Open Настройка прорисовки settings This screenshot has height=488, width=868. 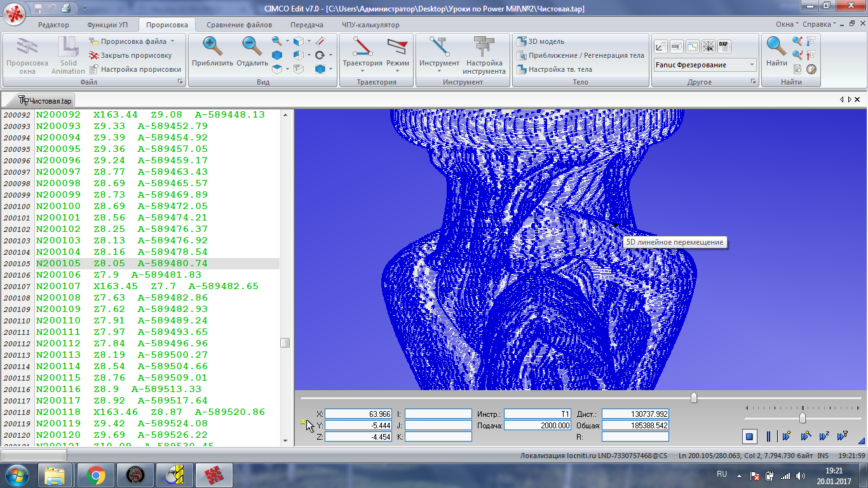135,69
